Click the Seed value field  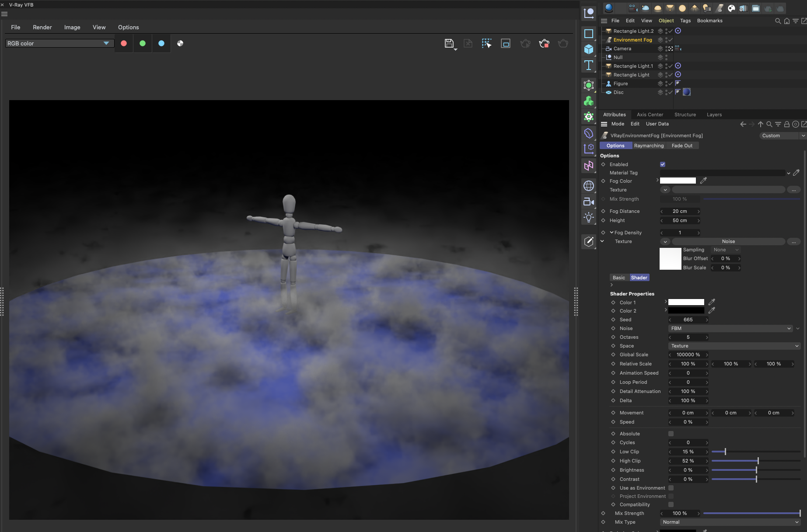(688, 320)
